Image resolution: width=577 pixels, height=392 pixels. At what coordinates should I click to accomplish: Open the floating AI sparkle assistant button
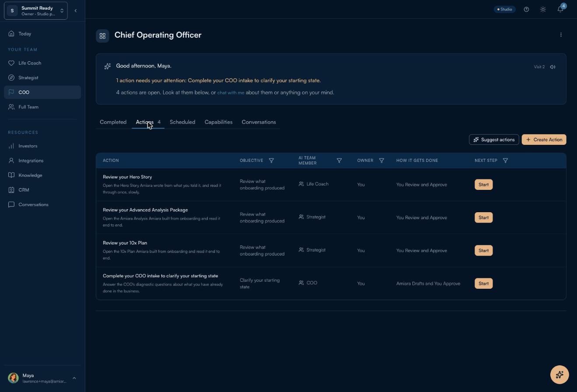pyautogui.click(x=560, y=374)
